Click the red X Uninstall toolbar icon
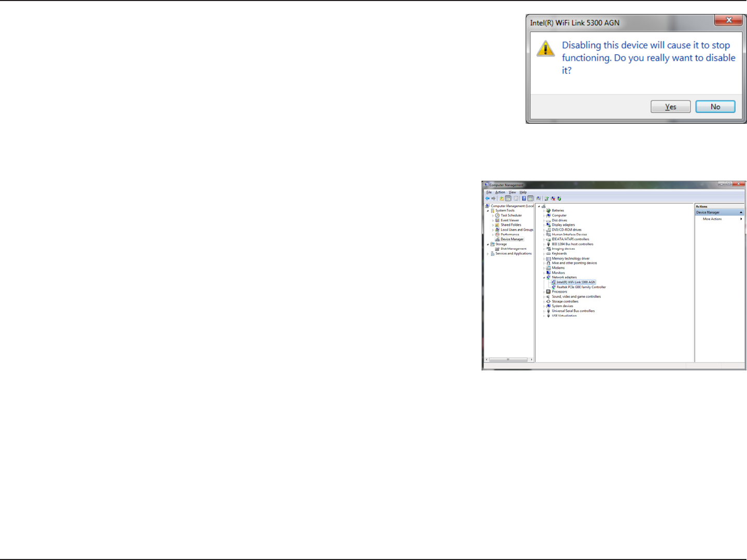The image size is (747, 560). coord(553,198)
